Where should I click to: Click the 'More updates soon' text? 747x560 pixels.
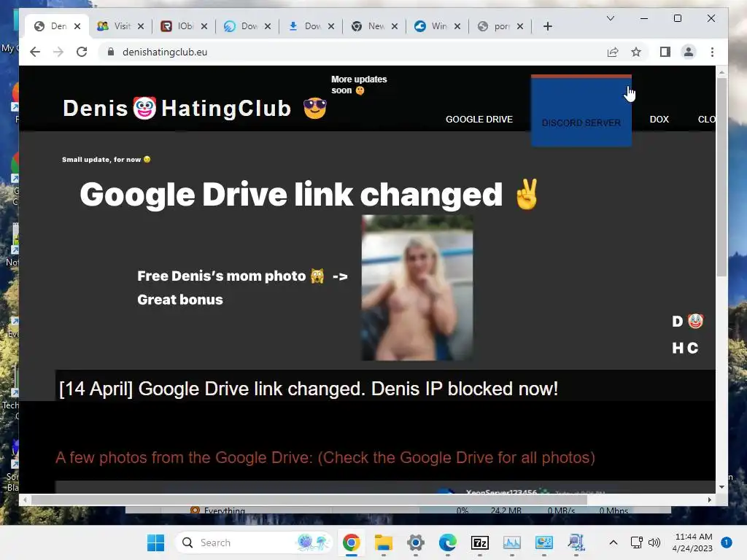[359, 85]
